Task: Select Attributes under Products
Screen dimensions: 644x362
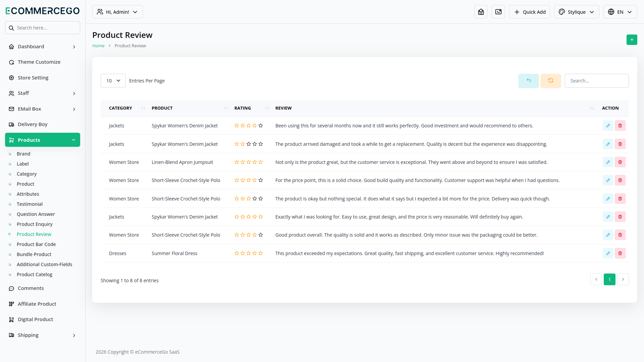Action: coord(28,194)
